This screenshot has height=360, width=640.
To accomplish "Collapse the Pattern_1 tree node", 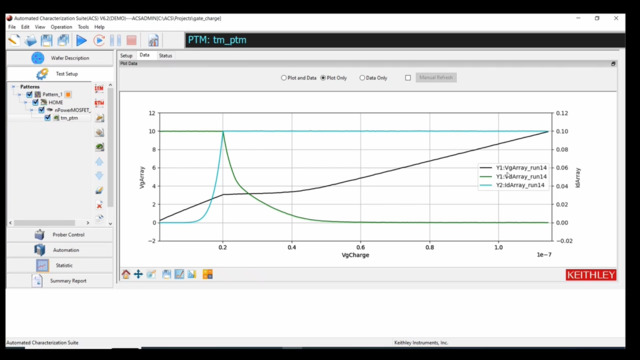I will click(x=20, y=94).
